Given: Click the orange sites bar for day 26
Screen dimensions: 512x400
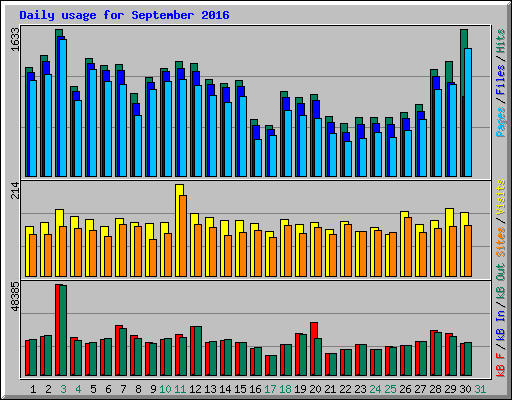Looking at the screenshot, I should (408, 247).
